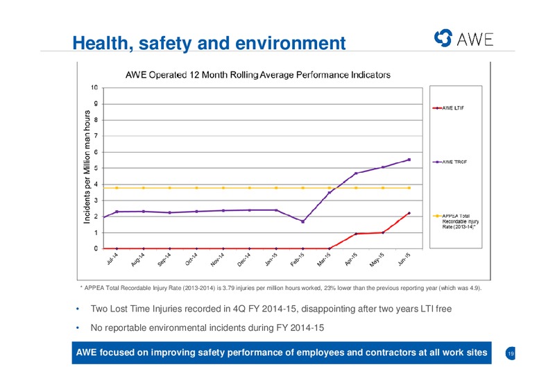
Task: Click the 'Dec-14' x-axis label
Action: click(244, 260)
